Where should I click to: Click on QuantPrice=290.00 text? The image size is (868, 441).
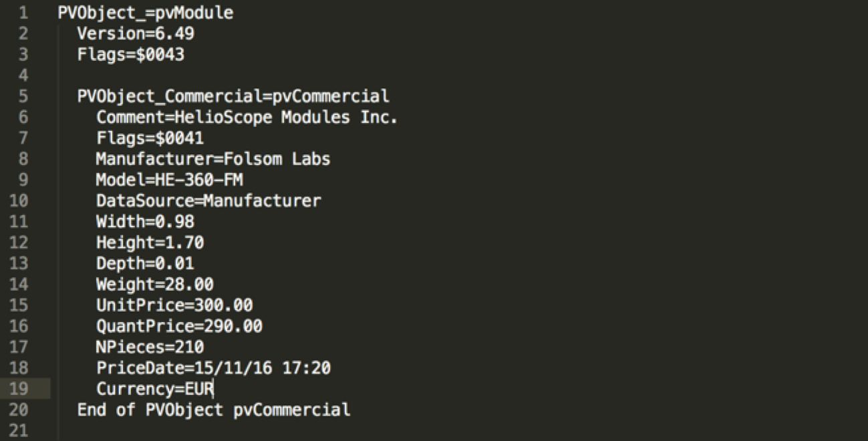point(180,326)
